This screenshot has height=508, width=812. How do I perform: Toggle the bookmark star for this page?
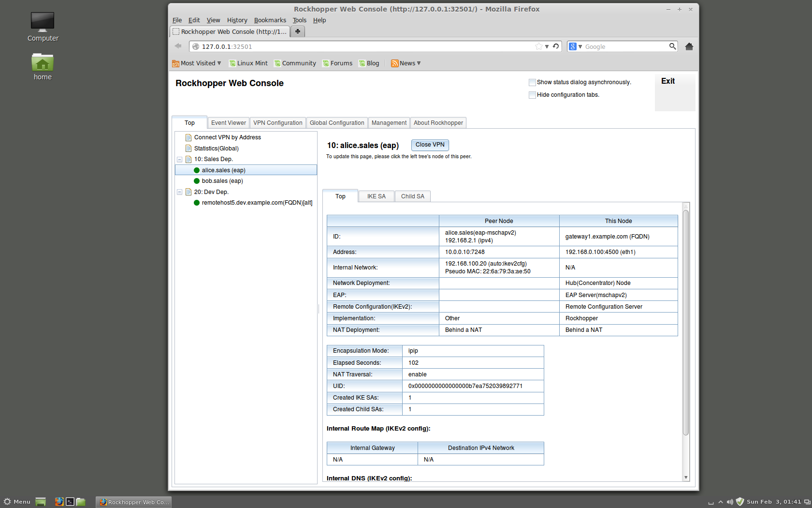[538, 46]
